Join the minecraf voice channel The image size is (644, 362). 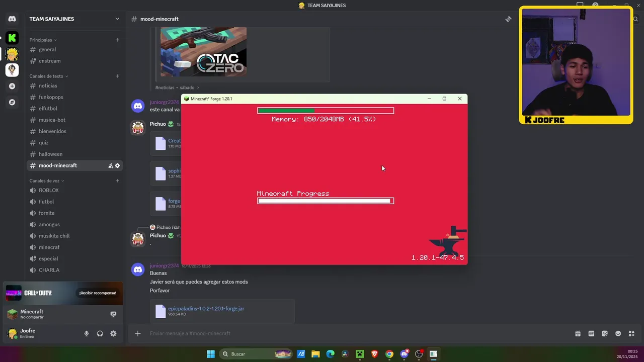(74, 247)
